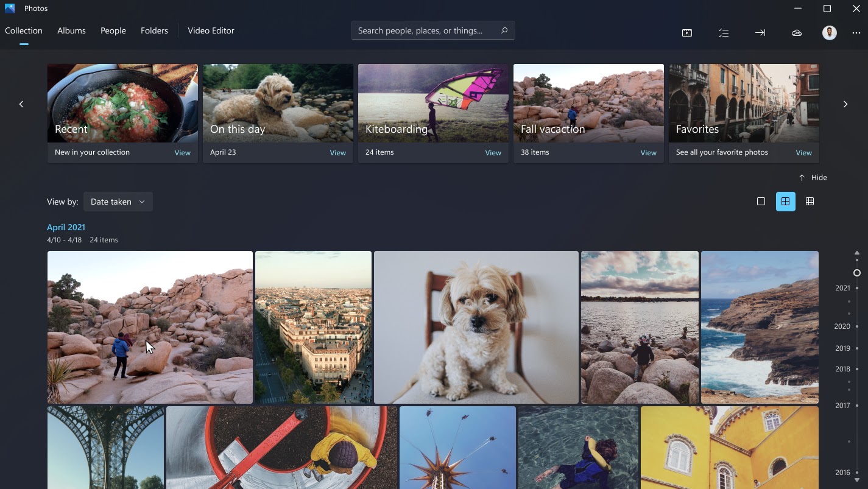Viewport: 868px width, 489px height.
Task: Jump to 2019 on the timeline scrubber
Action: coord(843,348)
